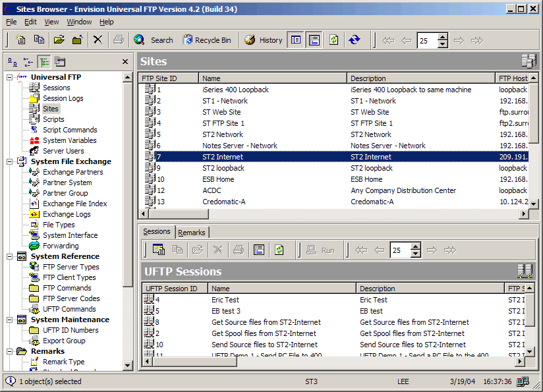Open Scripts in the navigation tree

[x=53, y=119]
